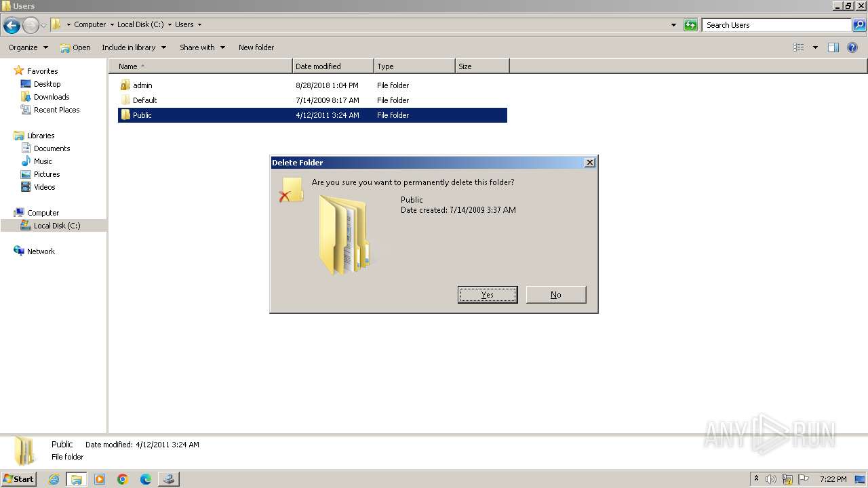Launch Internet Explorer from taskbar
The image size is (868, 488).
54,479
